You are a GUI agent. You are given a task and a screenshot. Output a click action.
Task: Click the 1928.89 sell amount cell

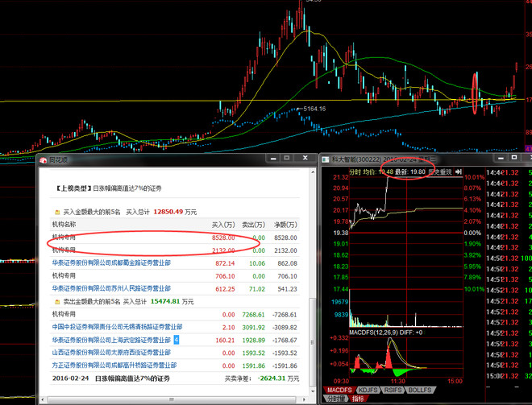(253, 341)
